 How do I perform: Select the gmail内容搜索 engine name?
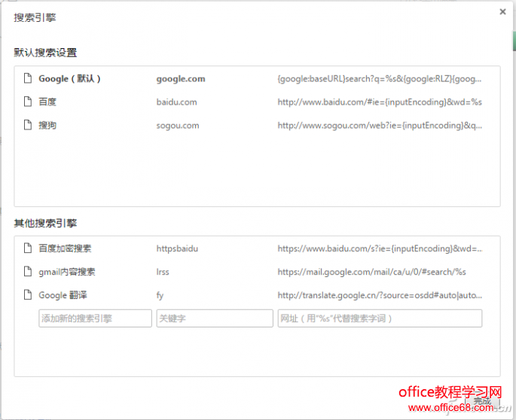[67, 272]
